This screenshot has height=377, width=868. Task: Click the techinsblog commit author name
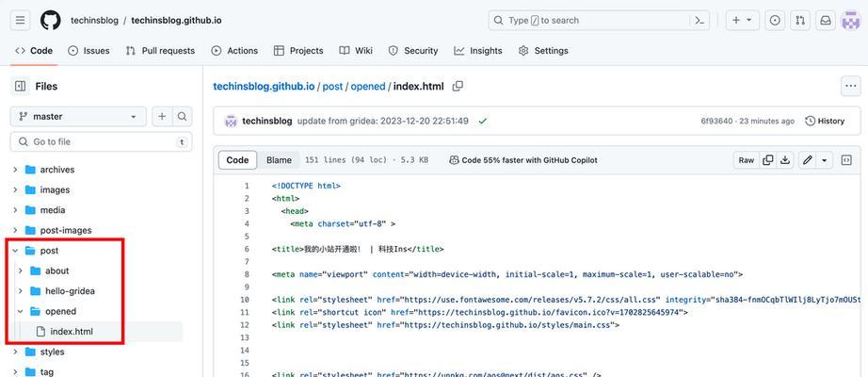[x=266, y=121]
